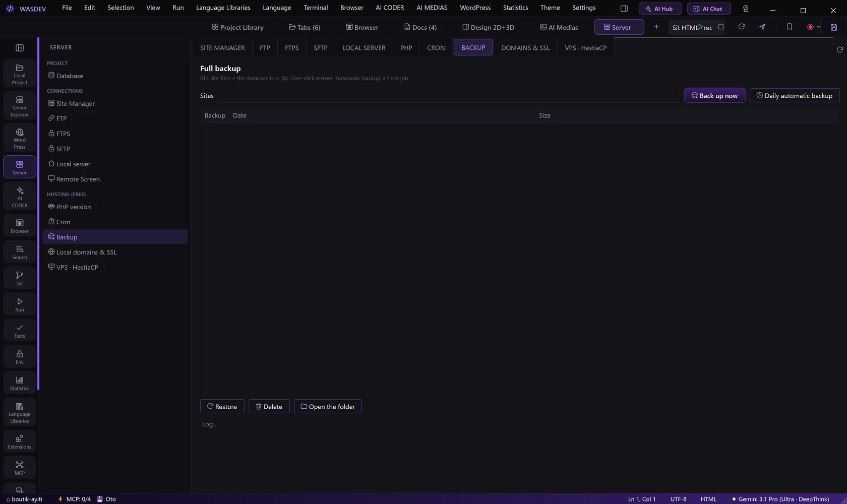Open the Run panel in the activity bar
847x504 pixels.
20,305
